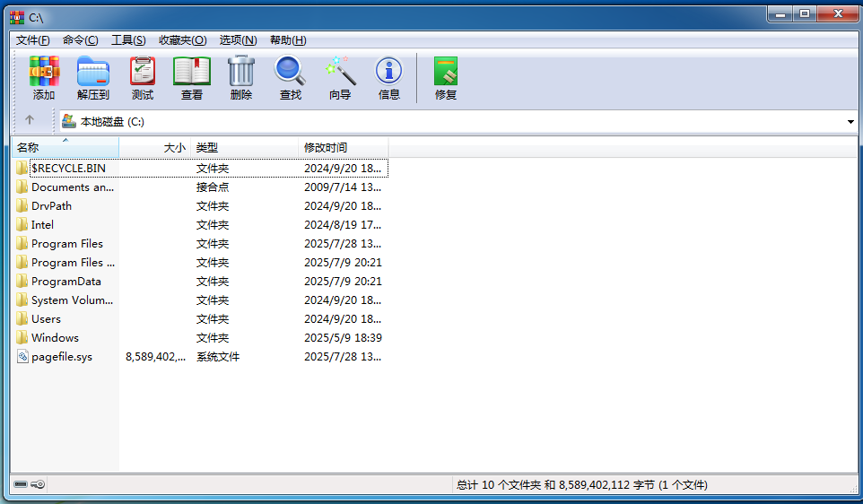Sort by 修改时间 column header
The width and height of the screenshot is (863, 504).
click(x=344, y=147)
